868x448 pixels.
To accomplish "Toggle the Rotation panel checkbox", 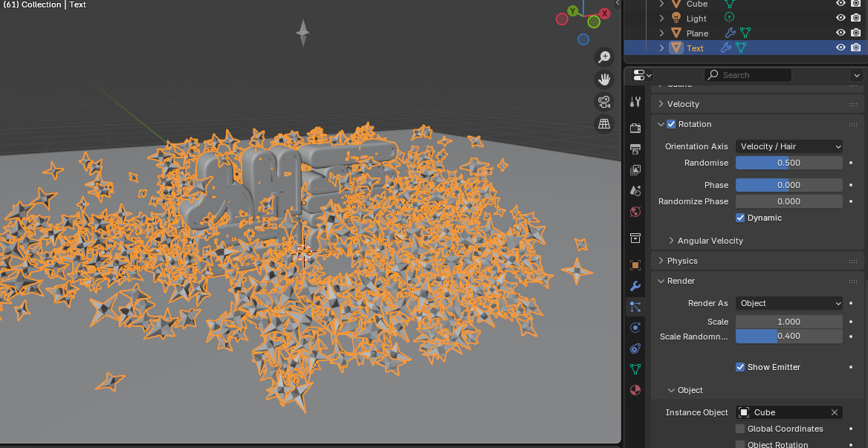I will click(x=671, y=124).
